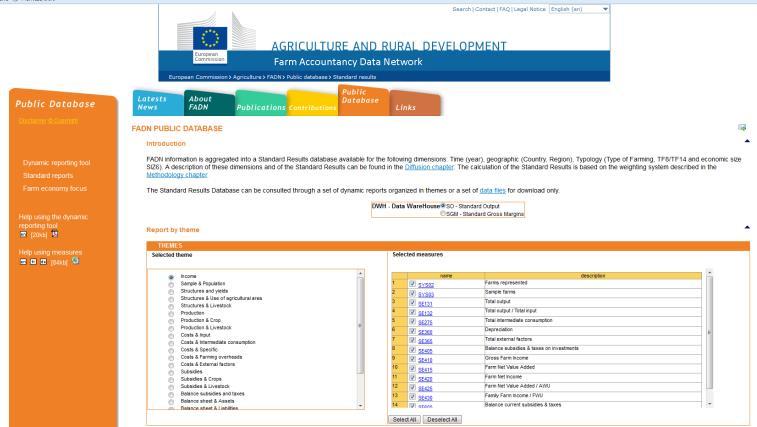Click 'Farm Net Value Added / AWU' cell
The image size is (757, 427).
click(593, 386)
